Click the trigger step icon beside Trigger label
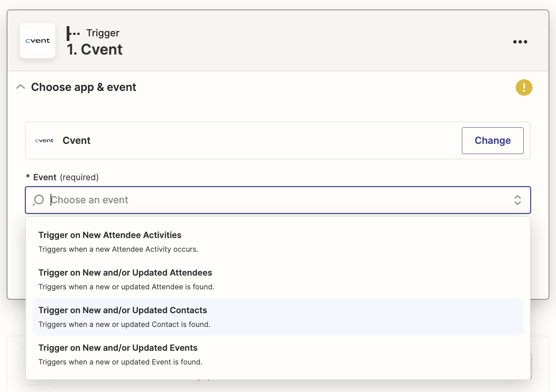556x392 pixels. (73, 33)
